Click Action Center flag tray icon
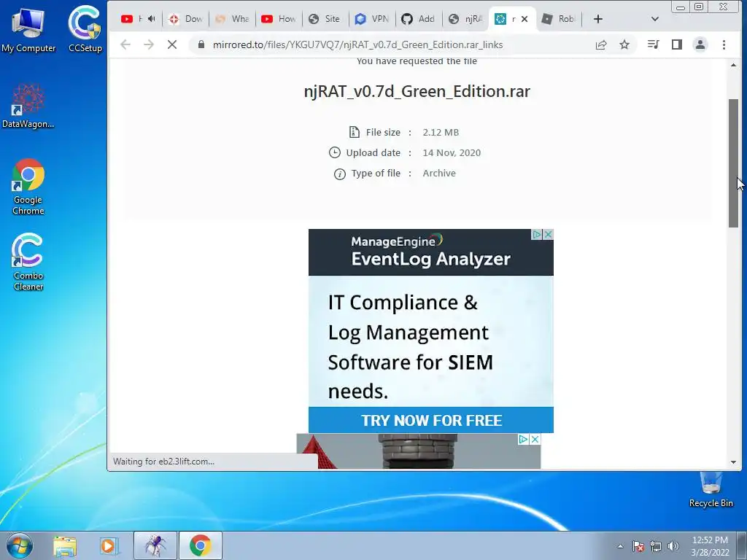The width and height of the screenshot is (747, 560). click(638, 546)
